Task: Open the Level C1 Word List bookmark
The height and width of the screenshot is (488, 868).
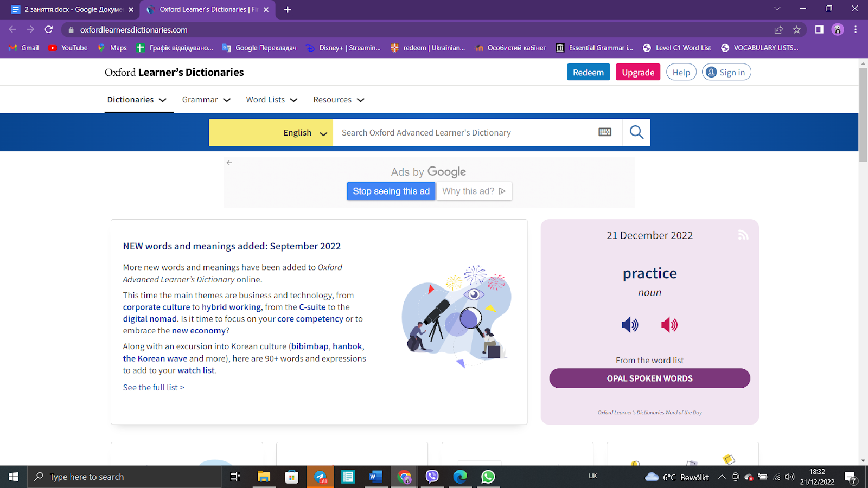Action: (x=677, y=48)
